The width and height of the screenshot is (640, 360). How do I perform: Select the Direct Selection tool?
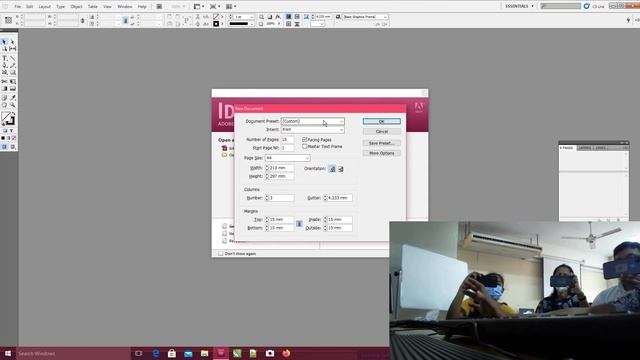click(x=12, y=42)
